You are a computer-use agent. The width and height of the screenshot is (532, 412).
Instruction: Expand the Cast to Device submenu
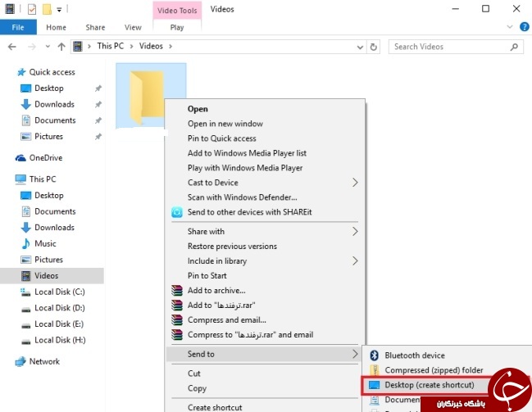coord(355,183)
